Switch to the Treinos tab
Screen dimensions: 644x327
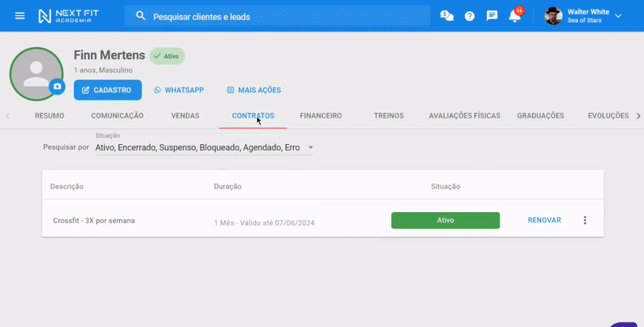[x=389, y=116]
